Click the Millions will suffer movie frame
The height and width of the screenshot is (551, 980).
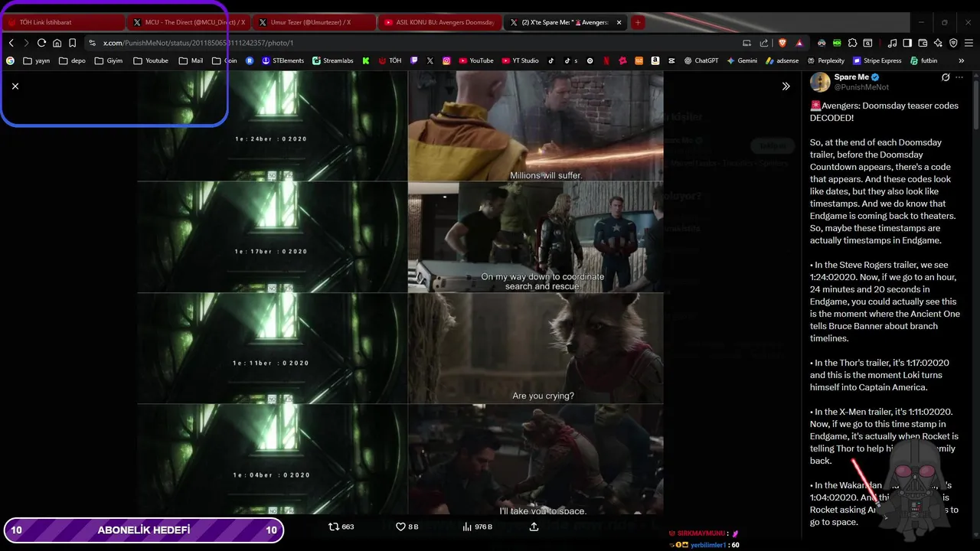[x=535, y=126]
